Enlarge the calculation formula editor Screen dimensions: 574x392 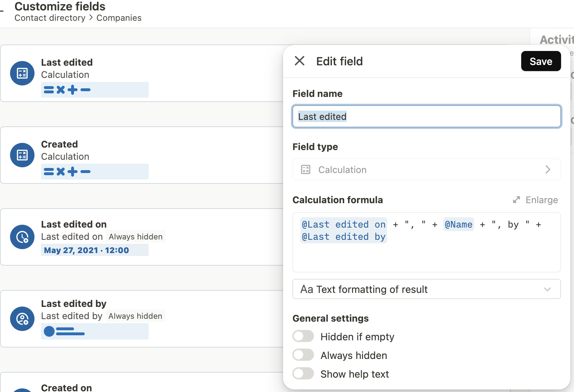[x=535, y=200]
